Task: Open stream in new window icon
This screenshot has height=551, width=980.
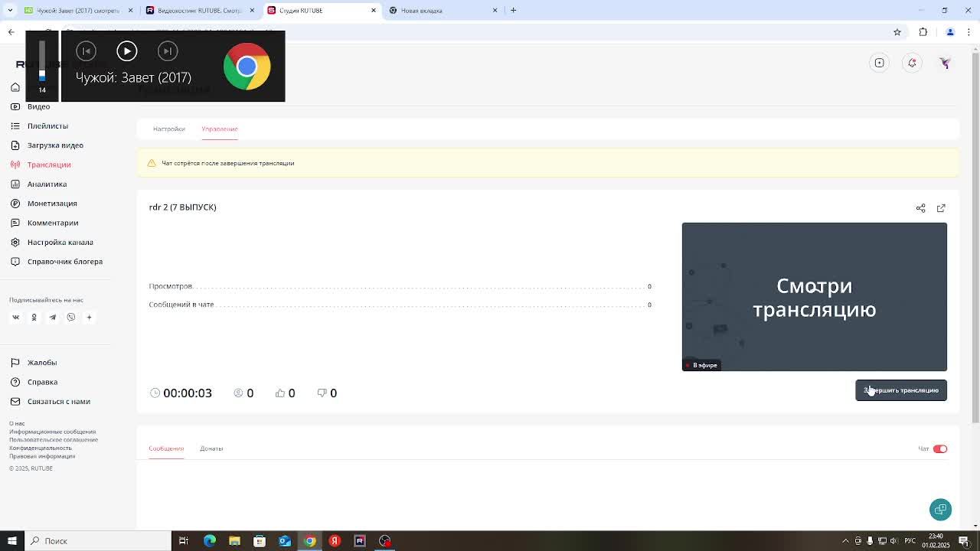Action: pyautogui.click(x=941, y=208)
